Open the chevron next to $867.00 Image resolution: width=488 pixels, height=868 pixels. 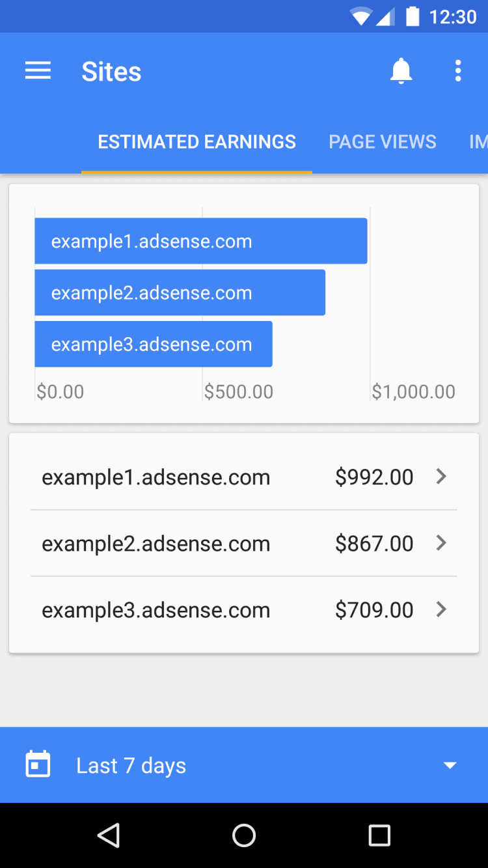click(x=441, y=542)
